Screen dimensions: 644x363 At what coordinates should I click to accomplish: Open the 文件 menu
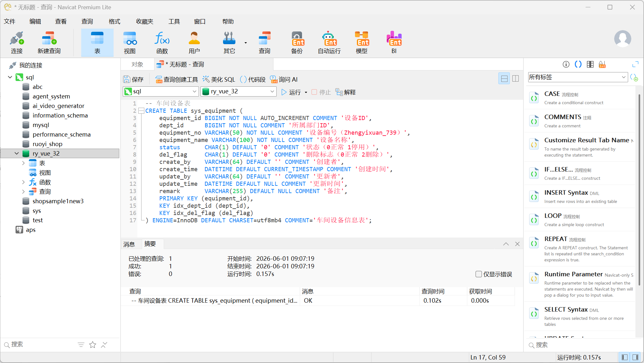[10, 21]
